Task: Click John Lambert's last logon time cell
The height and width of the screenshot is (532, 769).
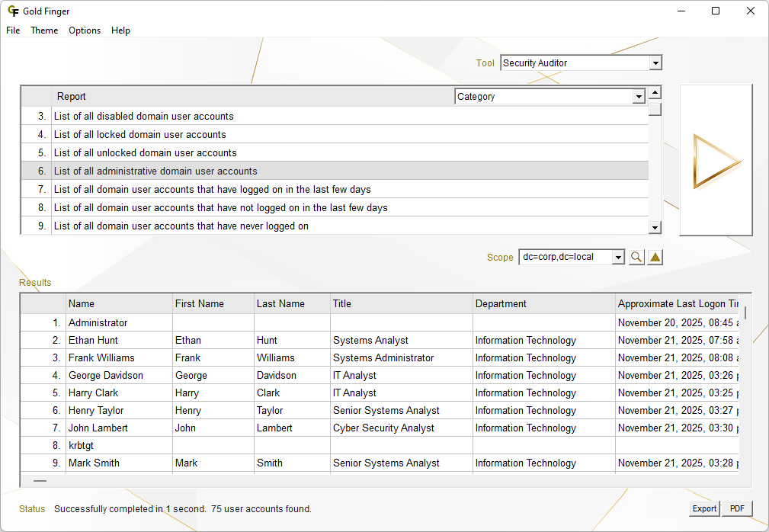Action: click(678, 428)
